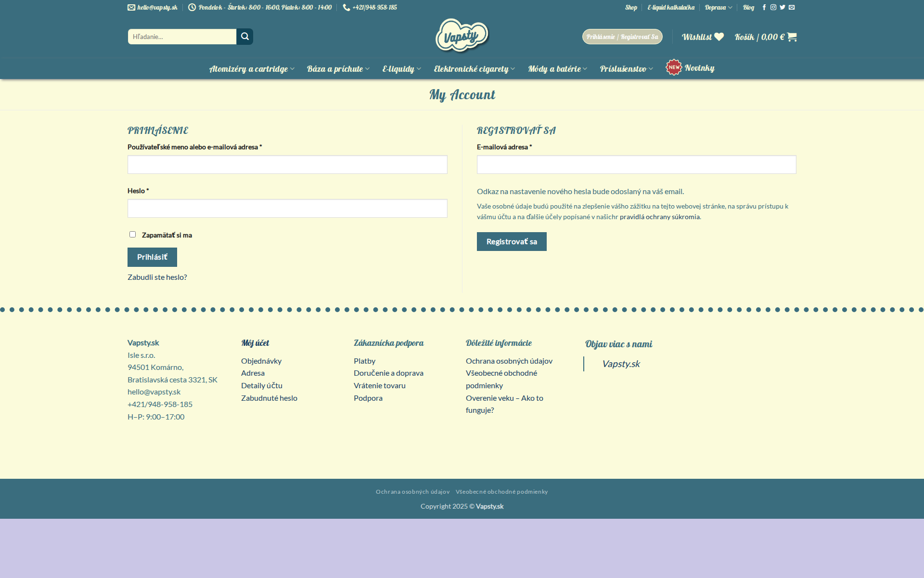Click the username or email input field

click(x=287, y=164)
